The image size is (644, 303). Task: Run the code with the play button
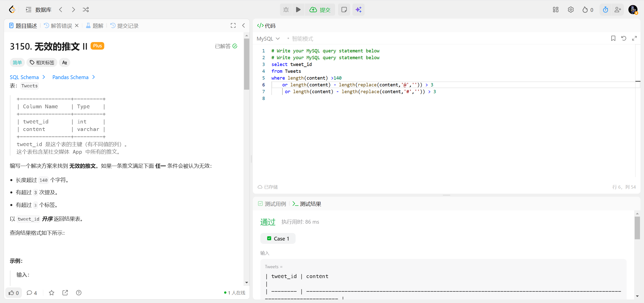298,10
